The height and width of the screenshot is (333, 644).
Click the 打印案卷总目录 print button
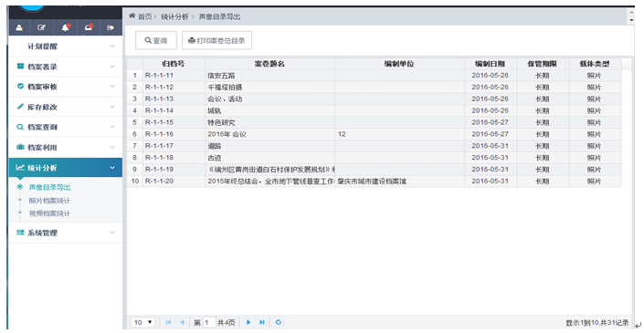(x=216, y=41)
